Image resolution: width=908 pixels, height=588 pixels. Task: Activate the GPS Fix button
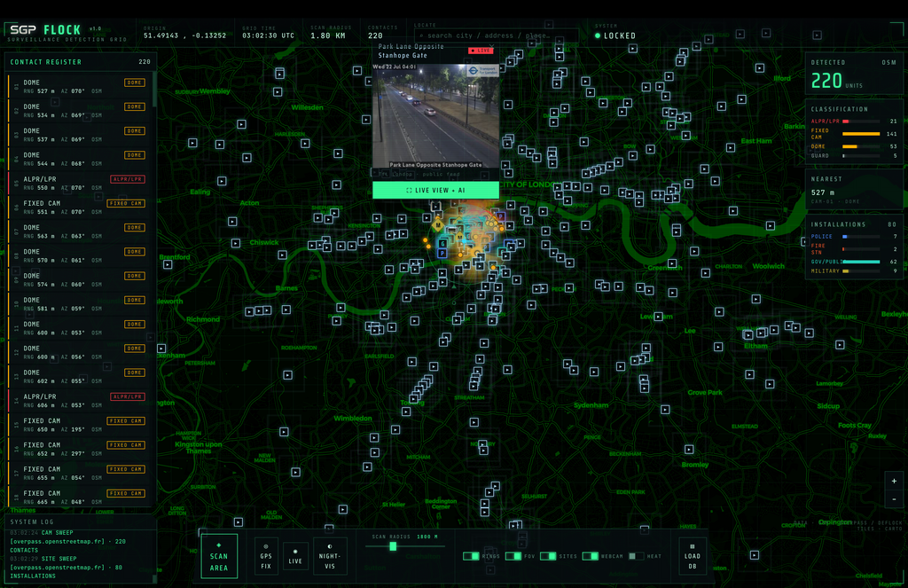pos(266,556)
